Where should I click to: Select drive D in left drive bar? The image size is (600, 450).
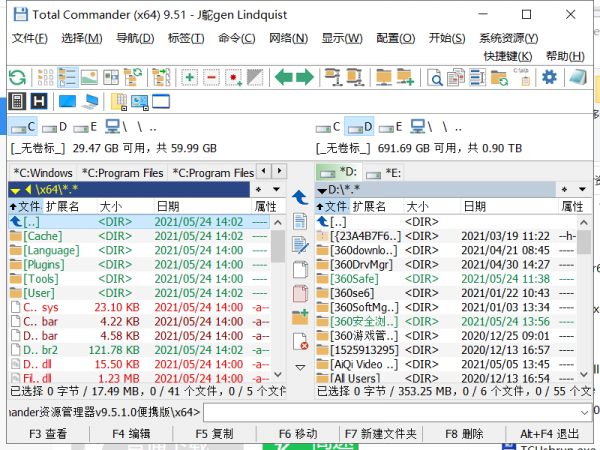pyautogui.click(x=54, y=127)
